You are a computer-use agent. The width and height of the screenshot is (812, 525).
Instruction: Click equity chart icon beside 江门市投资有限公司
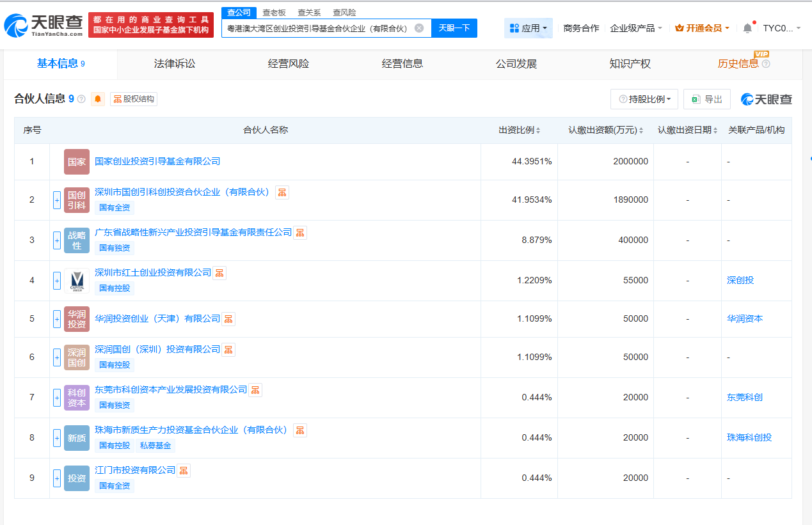[184, 471]
